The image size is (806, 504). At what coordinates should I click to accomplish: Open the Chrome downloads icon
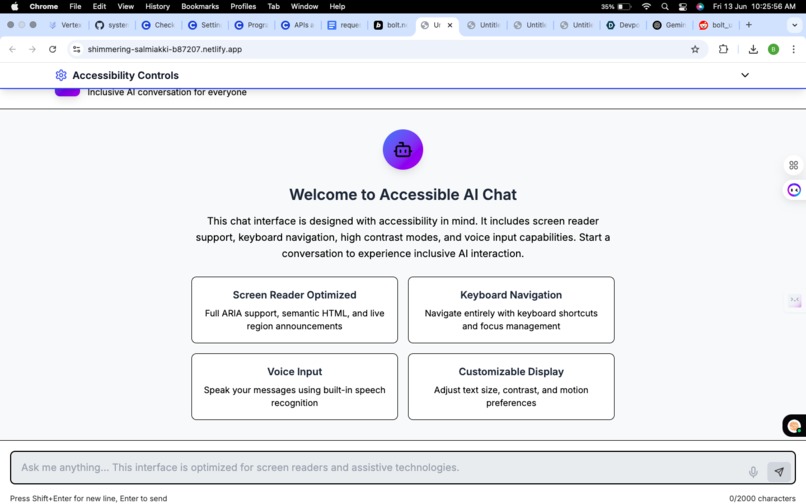coord(753,49)
